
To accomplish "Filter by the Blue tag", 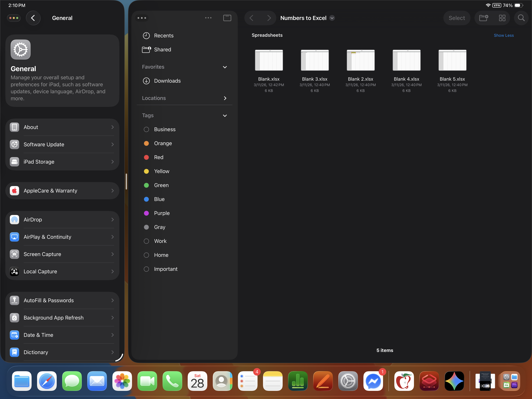I will tap(185, 199).
